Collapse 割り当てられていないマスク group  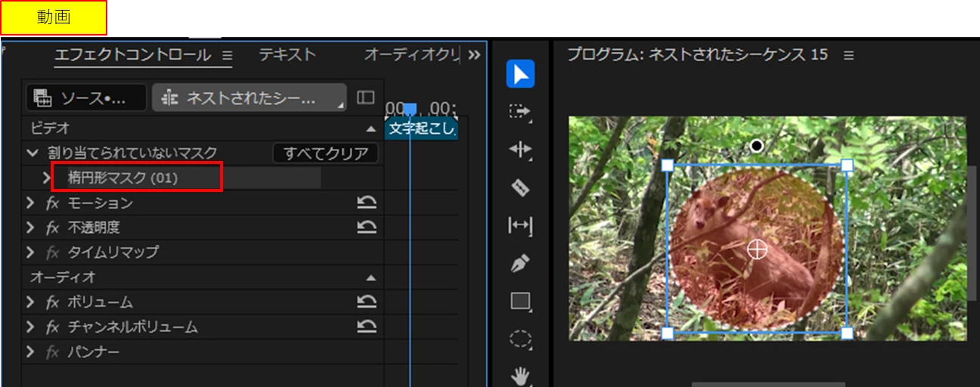click(32, 153)
